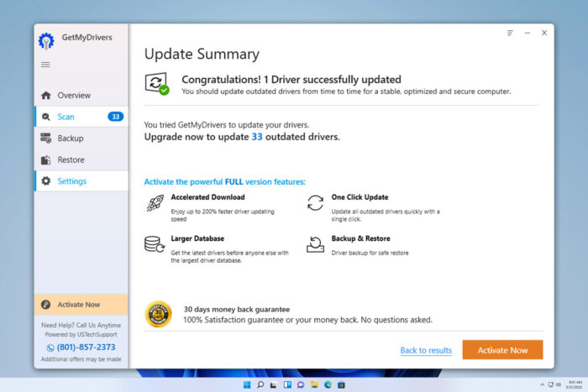Screen dimensions: 588x392
Task: Collapse the sidebar with hamburger icon
Action: pyautogui.click(x=45, y=65)
